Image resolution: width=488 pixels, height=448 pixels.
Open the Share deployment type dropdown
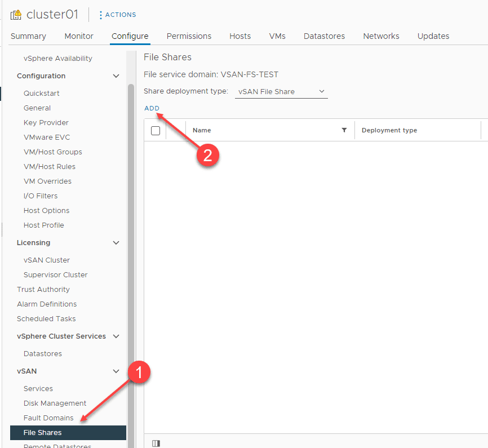[x=281, y=91]
